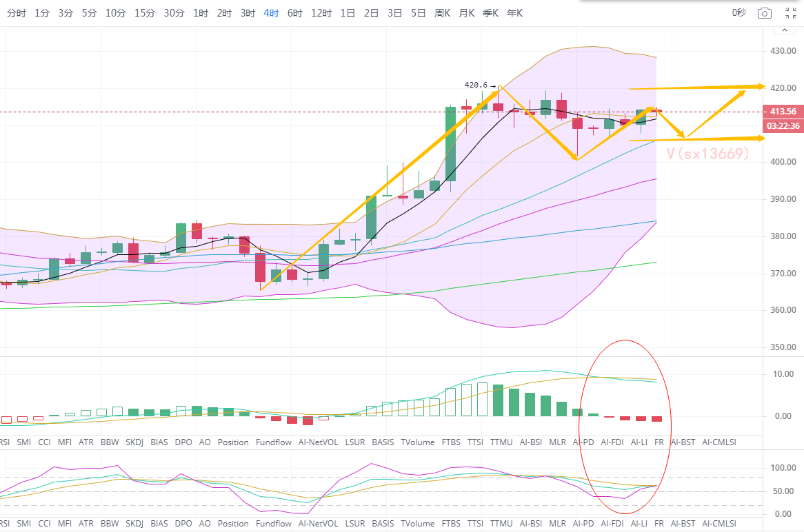This screenshot has width=804, height=532.
Task: Choose BASIS indicator in the bottom indicator row
Action: (383, 524)
